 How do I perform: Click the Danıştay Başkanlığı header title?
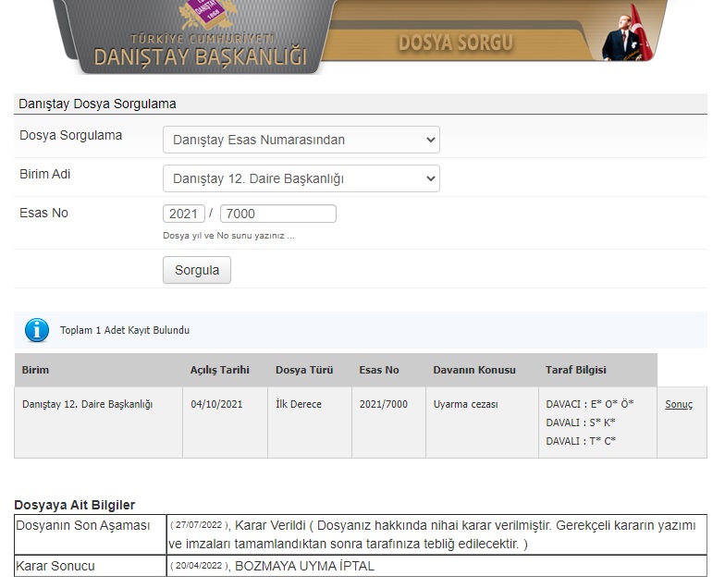[x=199, y=57]
